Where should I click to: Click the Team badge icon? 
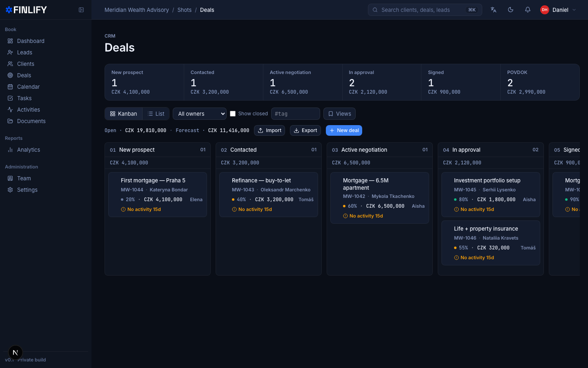pos(10,178)
